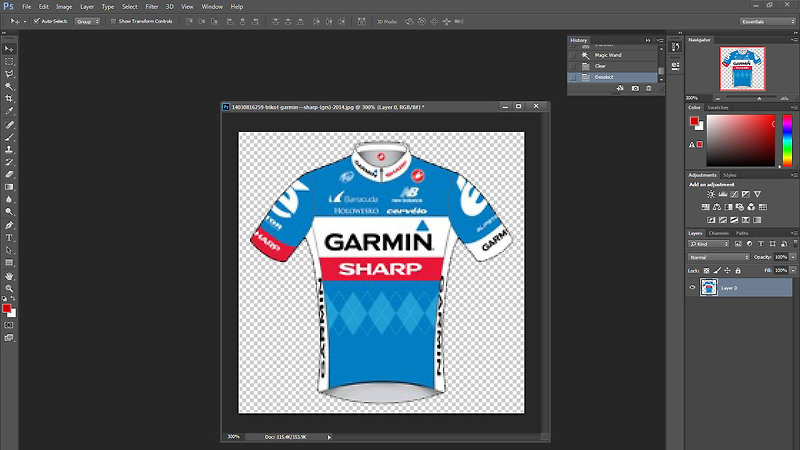This screenshot has width=800, height=450.
Task: Toggle Quick Mask mode
Action: tap(9, 325)
